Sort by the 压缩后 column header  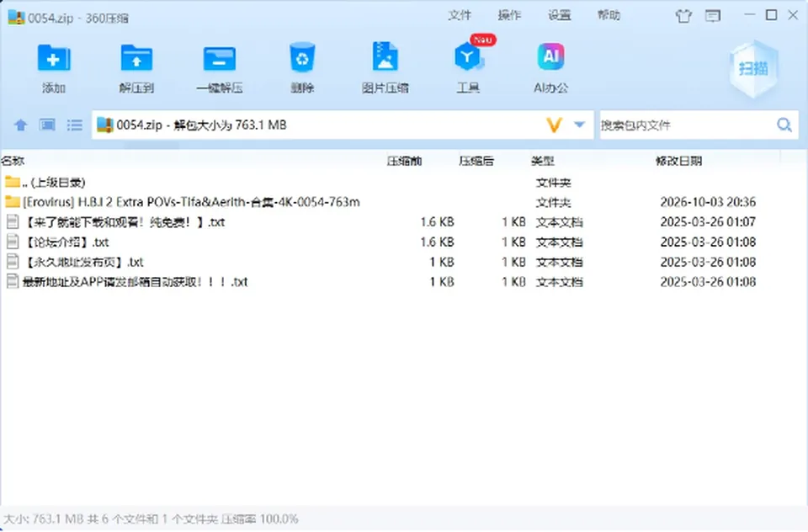click(476, 161)
